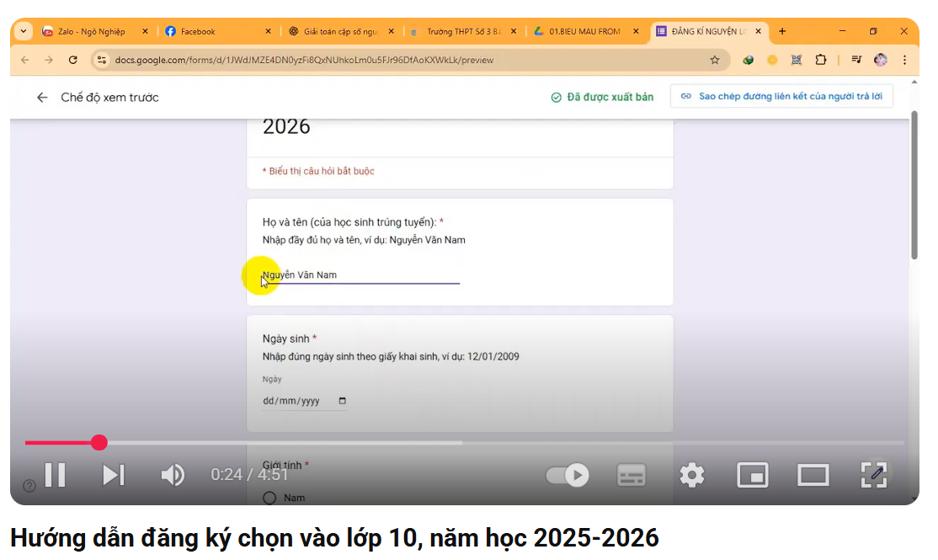Reload the Google Forms page
Viewport: 938px width, 560px height.
(73, 60)
